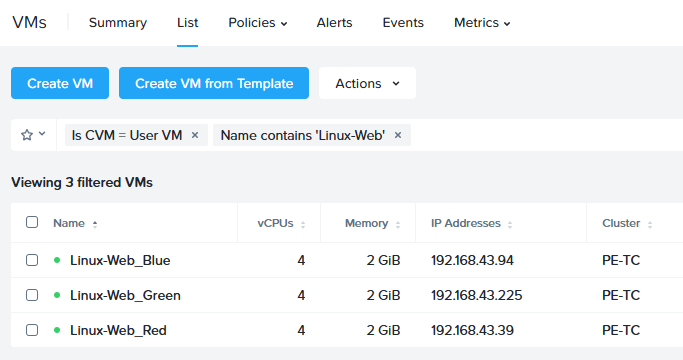The image size is (683, 360).
Task: Switch to the Summary tab
Action: (x=118, y=23)
